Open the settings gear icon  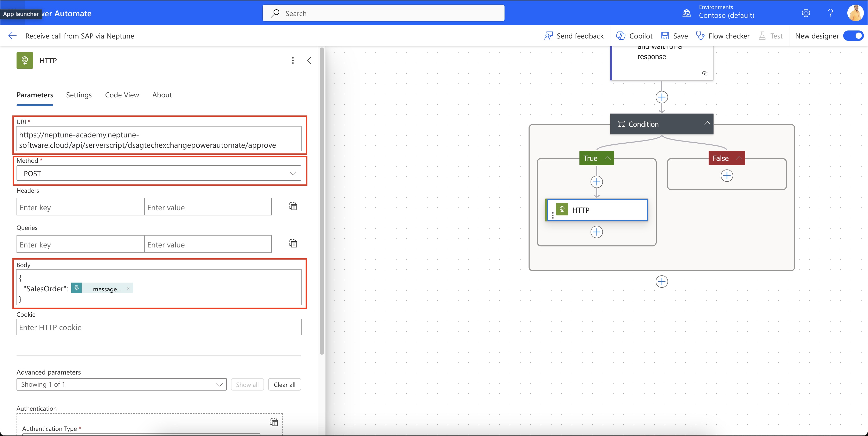806,13
